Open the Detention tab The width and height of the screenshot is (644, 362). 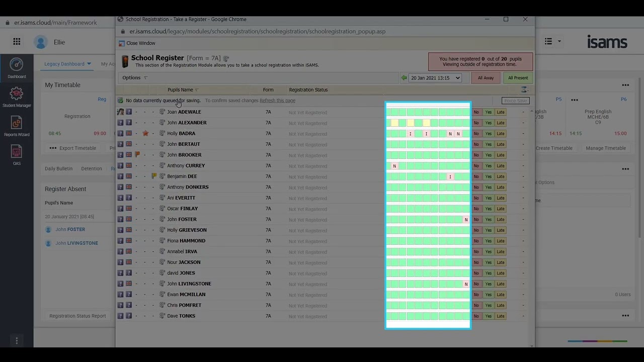(x=92, y=168)
